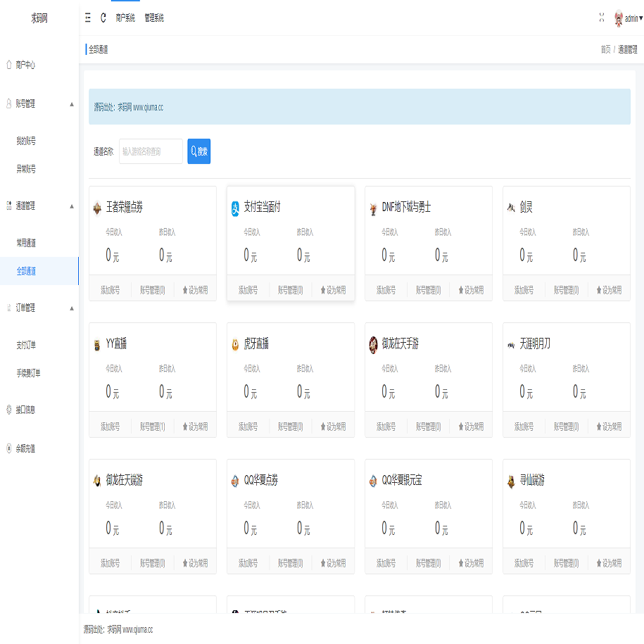
Task: Click the 首页 breadcrumb link
Action: 605,49
